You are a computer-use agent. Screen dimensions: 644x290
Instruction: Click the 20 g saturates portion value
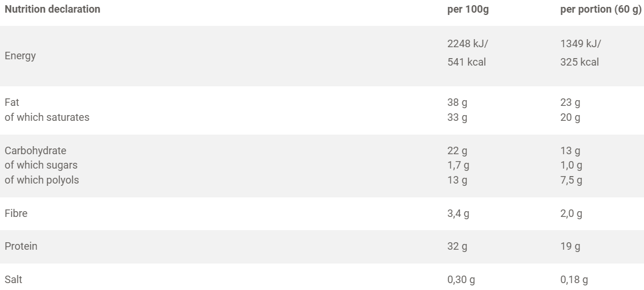tap(570, 117)
